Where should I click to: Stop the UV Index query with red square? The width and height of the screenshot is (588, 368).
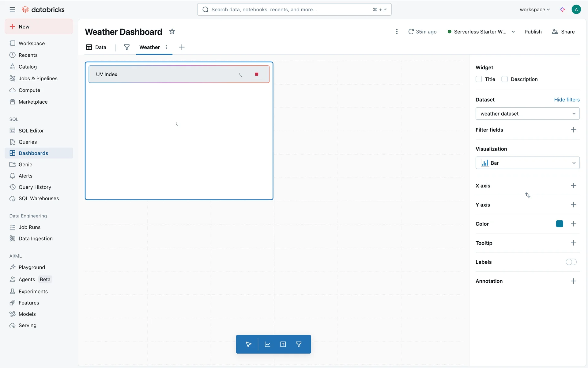click(257, 74)
